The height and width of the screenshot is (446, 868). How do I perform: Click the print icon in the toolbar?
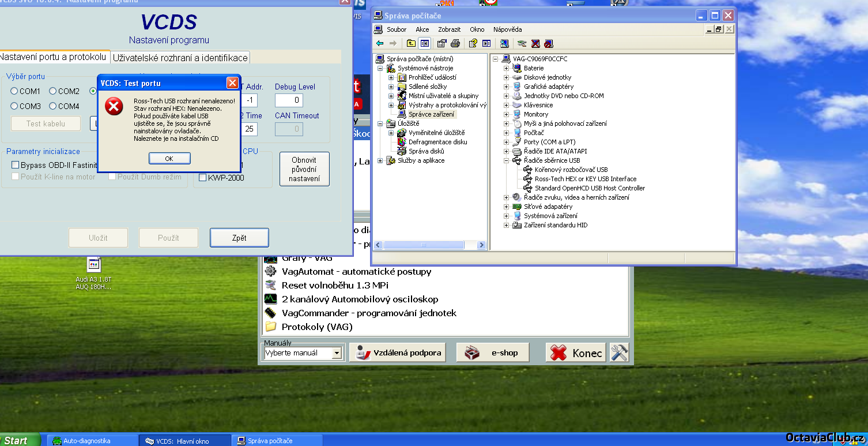tap(455, 43)
